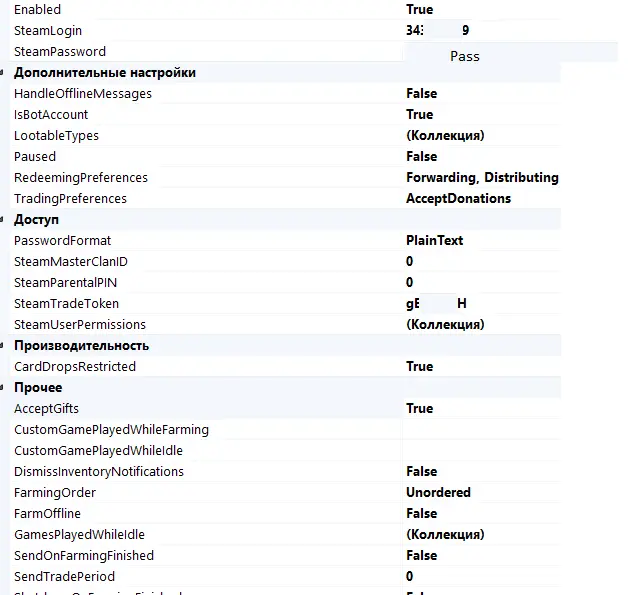The height and width of the screenshot is (595, 628).
Task: Select the FarmOffline property name
Action: point(47,514)
